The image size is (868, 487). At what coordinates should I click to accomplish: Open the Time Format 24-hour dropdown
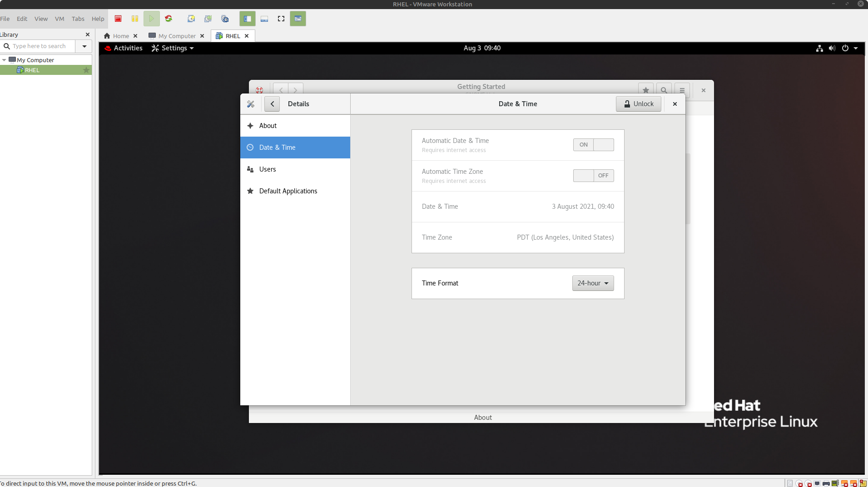point(593,283)
